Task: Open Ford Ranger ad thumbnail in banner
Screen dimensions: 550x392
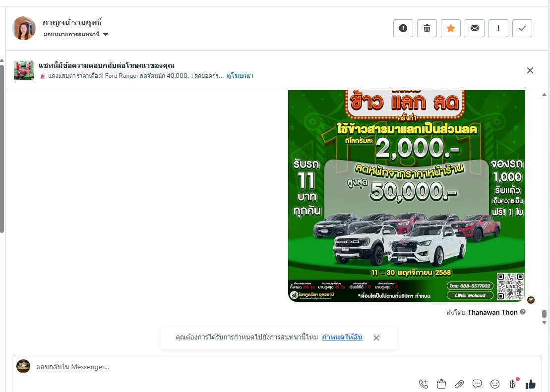Action: pos(24,70)
